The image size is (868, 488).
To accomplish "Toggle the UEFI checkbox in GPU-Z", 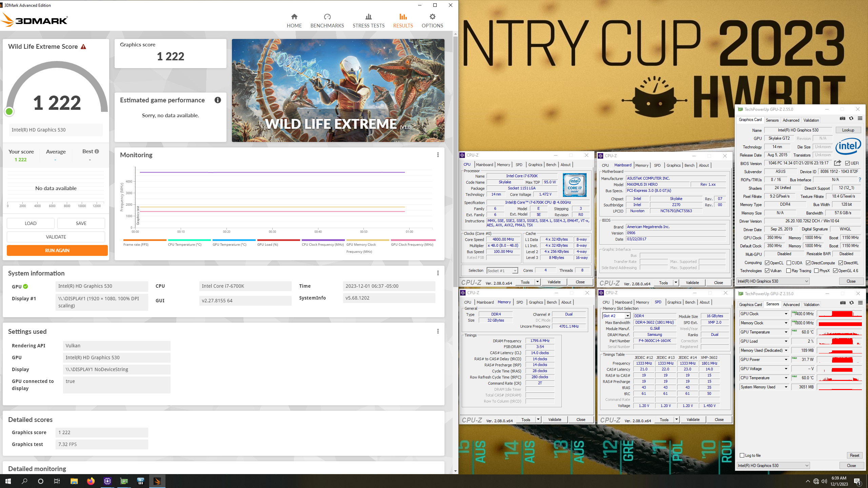I will pyautogui.click(x=847, y=163).
